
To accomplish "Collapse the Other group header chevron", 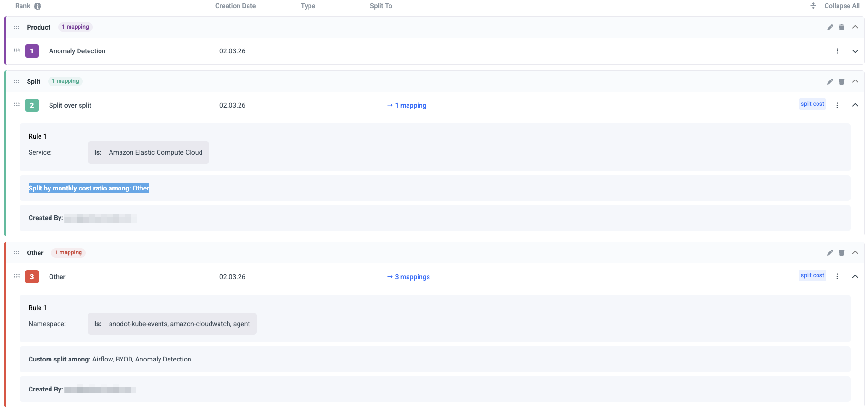I will 855,253.
